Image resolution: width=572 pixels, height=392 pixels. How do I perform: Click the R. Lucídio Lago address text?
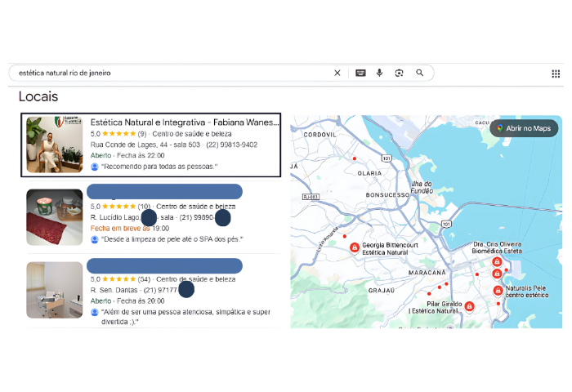pyautogui.click(x=115, y=217)
